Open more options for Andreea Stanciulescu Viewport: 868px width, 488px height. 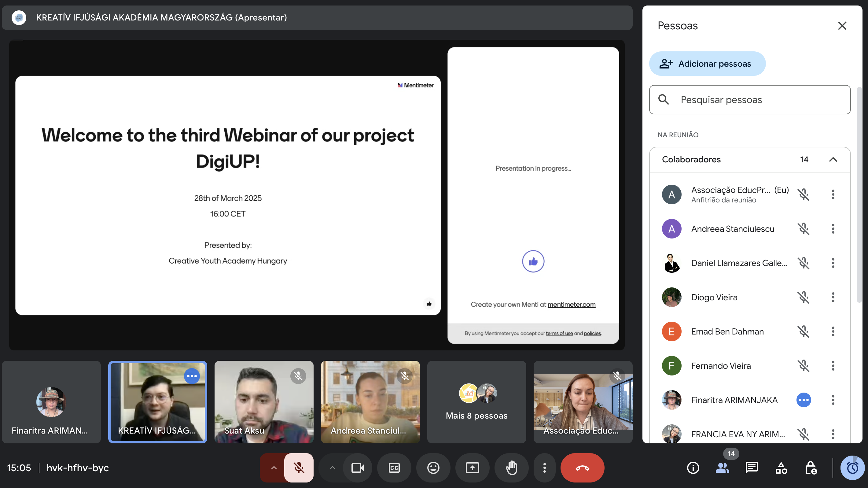833,228
